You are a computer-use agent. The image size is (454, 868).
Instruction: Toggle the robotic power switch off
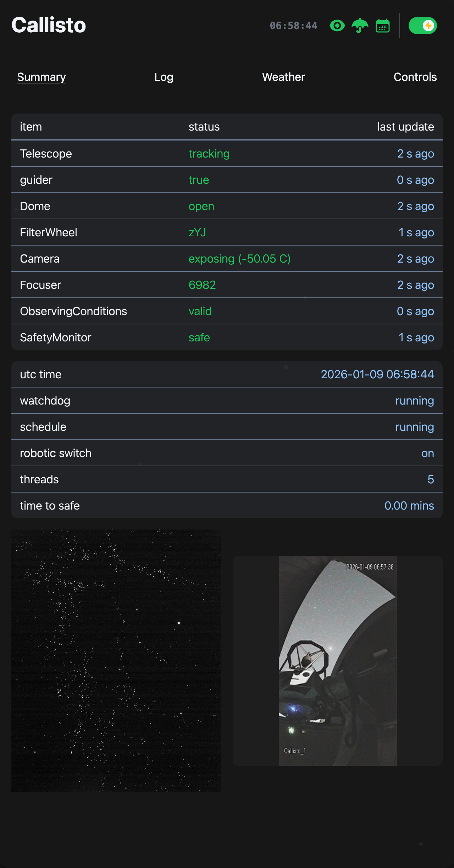click(x=422, y=26)
